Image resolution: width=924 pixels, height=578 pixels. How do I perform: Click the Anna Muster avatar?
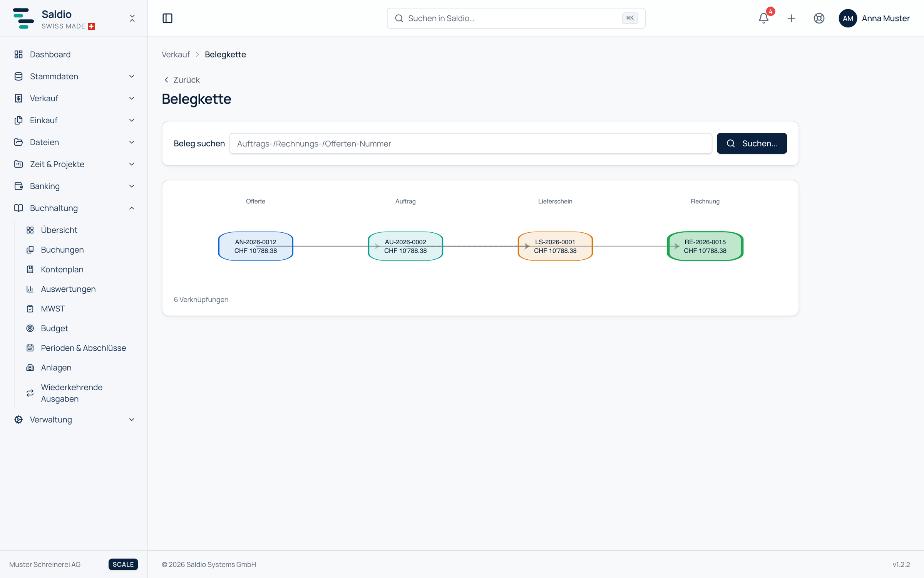[x=847, y=18]
